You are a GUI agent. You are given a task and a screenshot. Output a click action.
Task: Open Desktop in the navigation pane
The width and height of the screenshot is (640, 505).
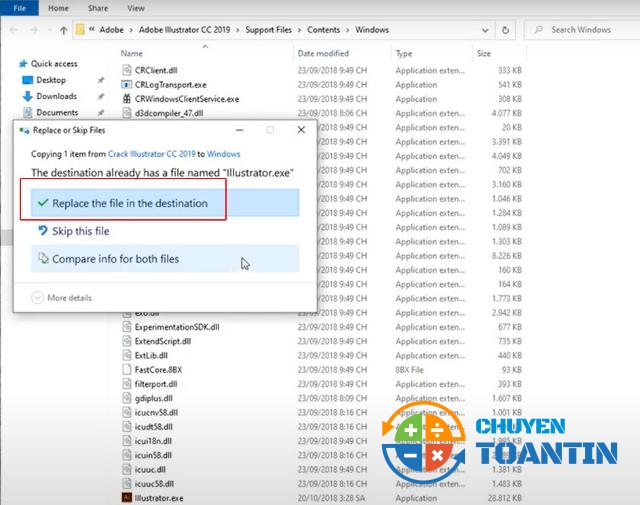51,80
